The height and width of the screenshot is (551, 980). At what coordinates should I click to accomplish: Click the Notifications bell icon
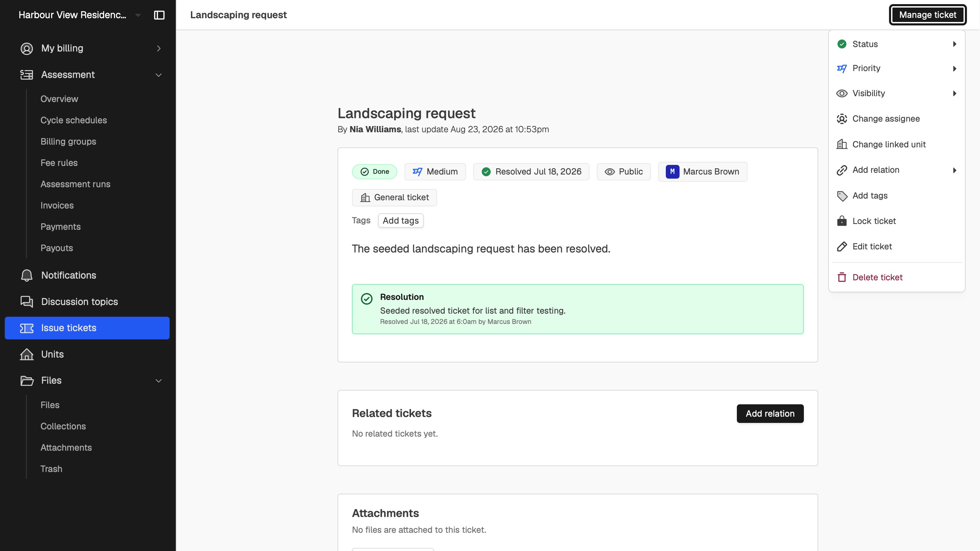(x=27, y=275)
